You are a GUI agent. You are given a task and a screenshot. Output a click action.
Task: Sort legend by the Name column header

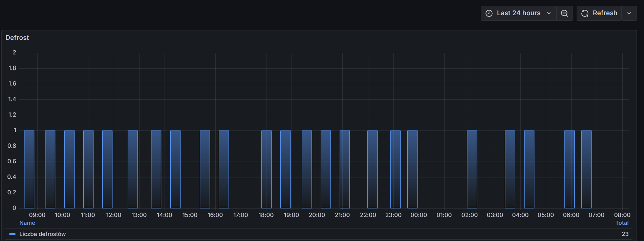tap(27, 223)
